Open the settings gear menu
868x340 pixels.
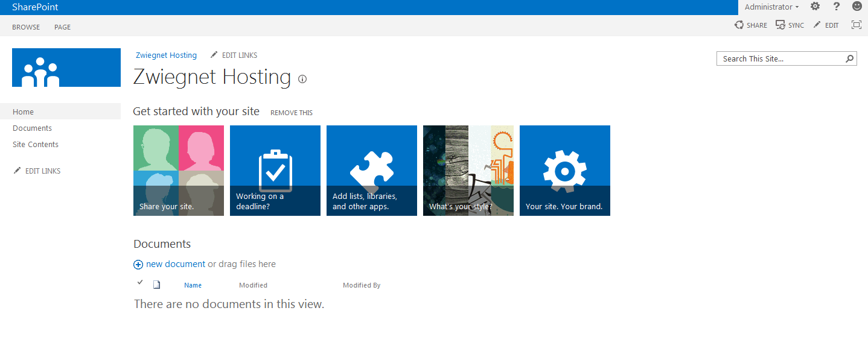coord(815,7)
